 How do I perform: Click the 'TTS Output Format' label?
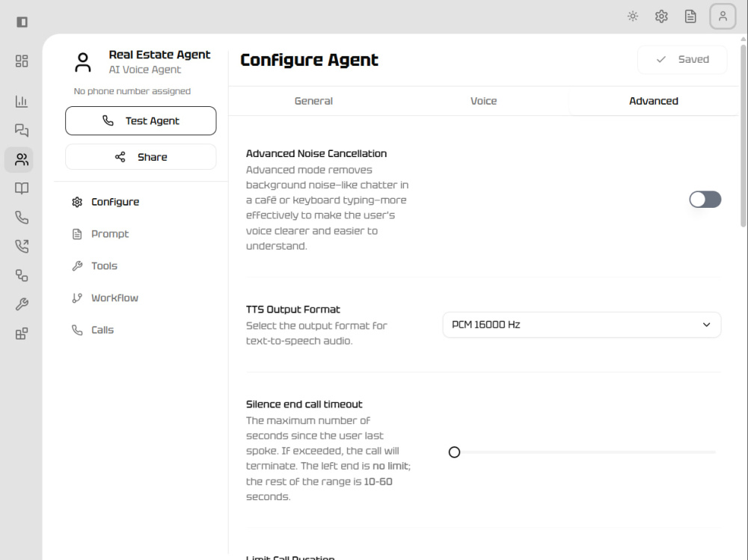tap(293, 310)
